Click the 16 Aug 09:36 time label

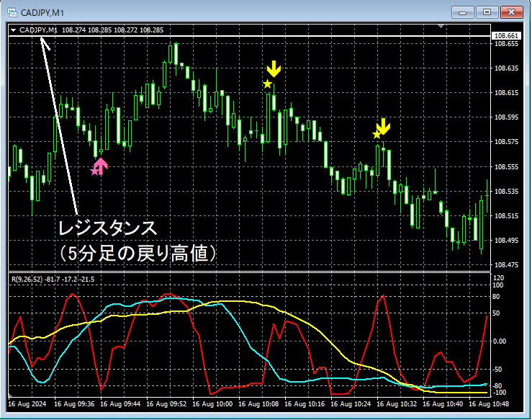pyautogui.click(x=74, y=404)
